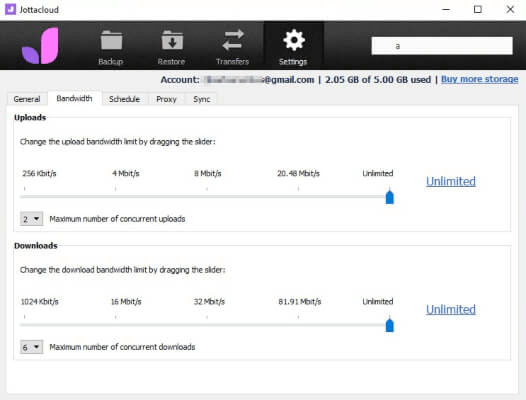Open maximum concurrent downloads dropdown

tap(31, 347)
